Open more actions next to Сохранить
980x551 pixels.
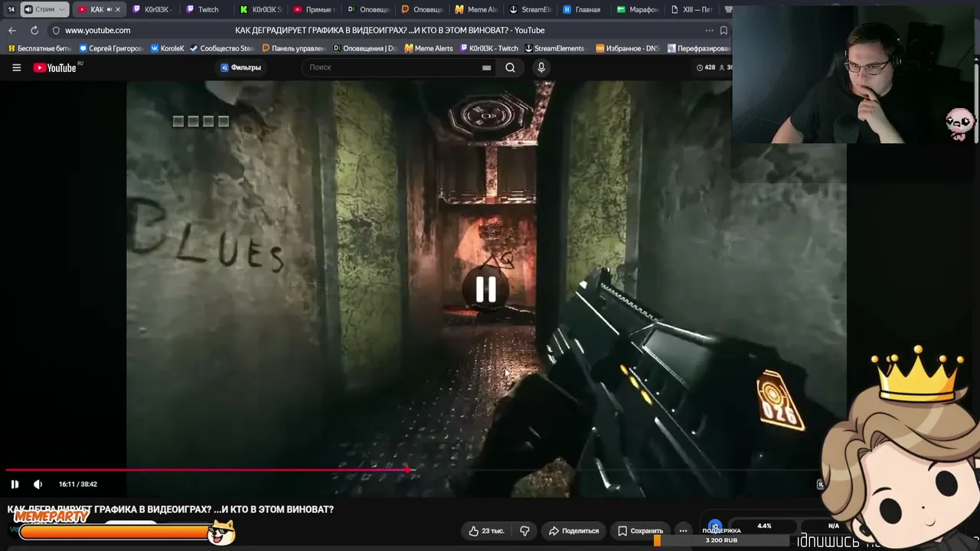[x=683, y=530]
